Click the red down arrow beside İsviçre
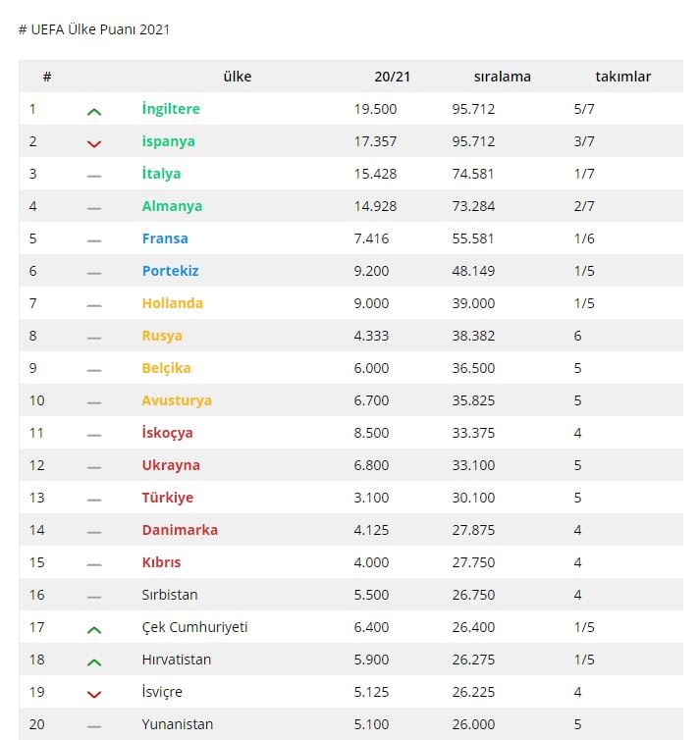The height and width of the screenshot is (740, 700). [94, 694]
